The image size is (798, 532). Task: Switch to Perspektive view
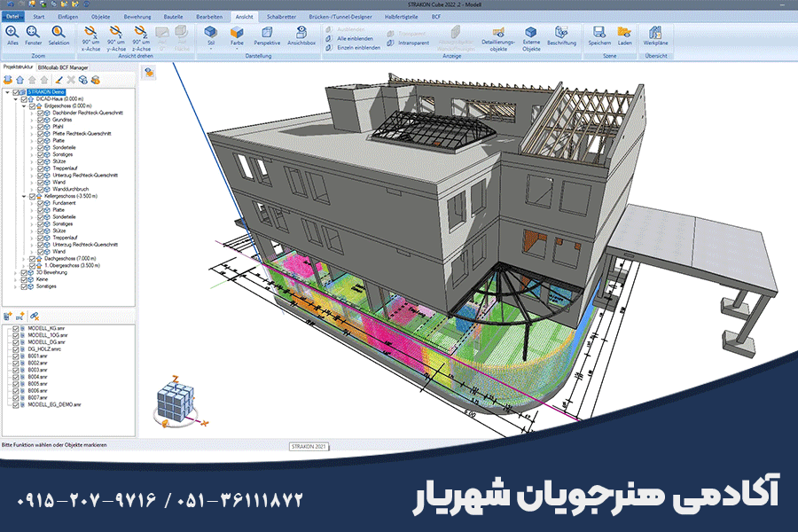tap(267, 35)
